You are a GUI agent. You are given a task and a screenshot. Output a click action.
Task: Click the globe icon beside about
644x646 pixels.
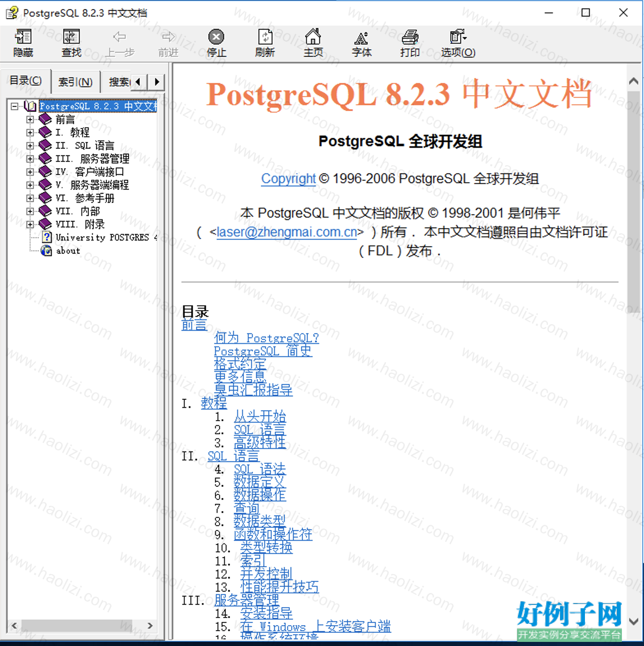coord(46,250)
